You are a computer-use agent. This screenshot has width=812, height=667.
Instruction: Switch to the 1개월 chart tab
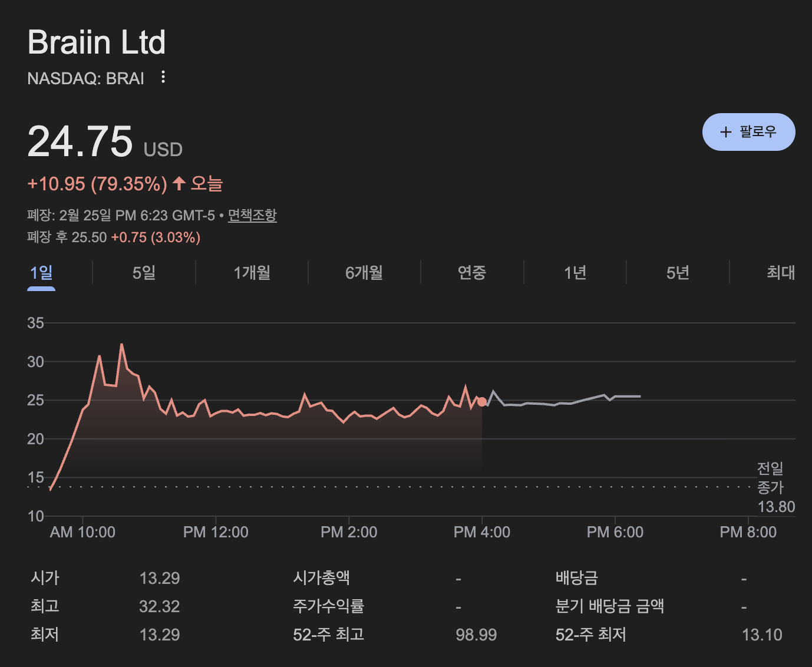(x=252, y=273)
